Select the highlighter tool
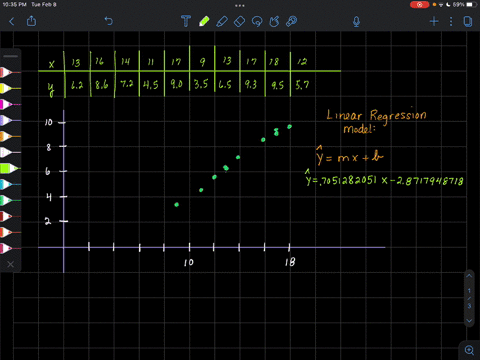The width and height of the screenshot is (480, 360). coord(222,21)
